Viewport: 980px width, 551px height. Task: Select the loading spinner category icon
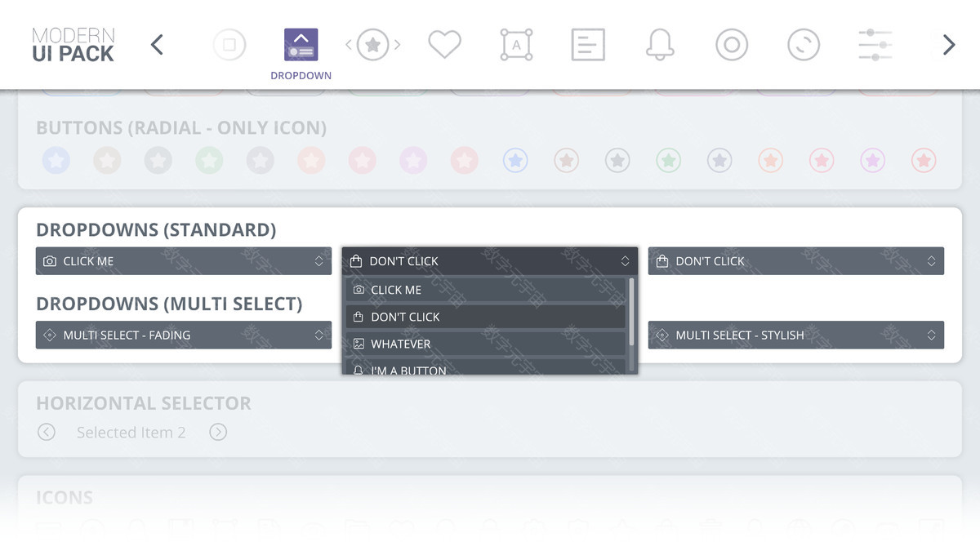coord(804,45)
